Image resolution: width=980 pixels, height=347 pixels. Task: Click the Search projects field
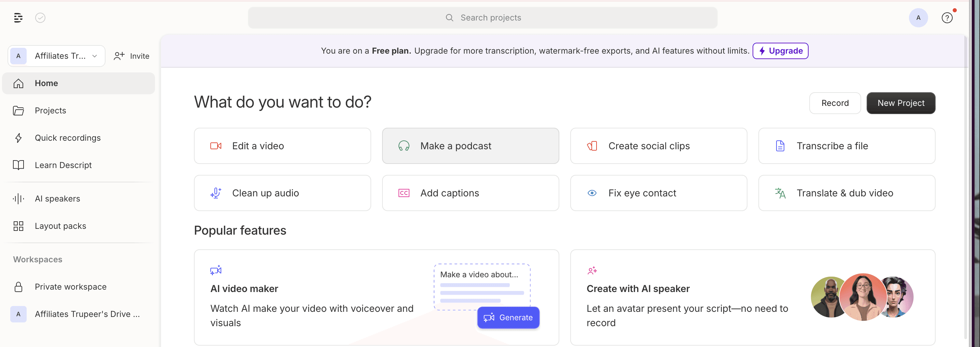(482, 17)
